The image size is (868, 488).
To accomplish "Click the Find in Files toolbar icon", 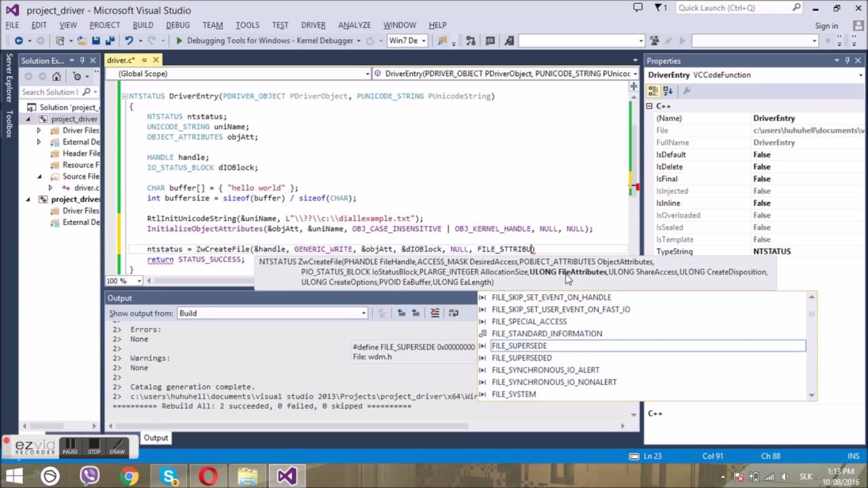I will point(442,41).
